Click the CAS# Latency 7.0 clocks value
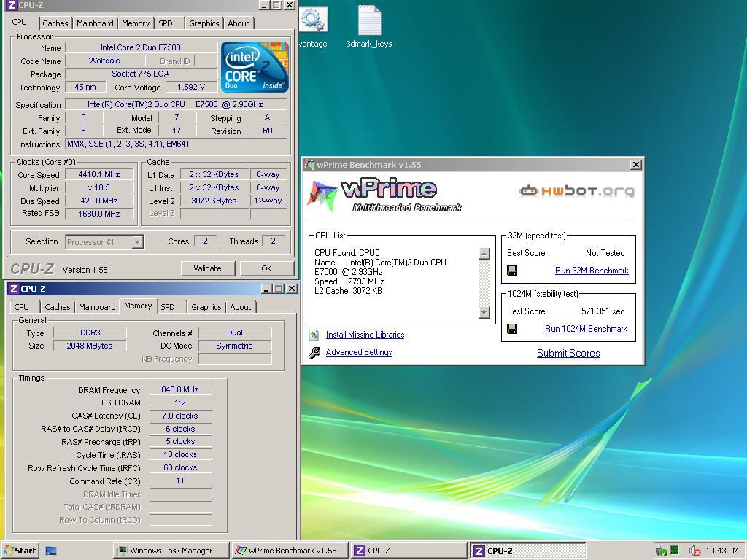Screen dimensions: 747x560 180,416
